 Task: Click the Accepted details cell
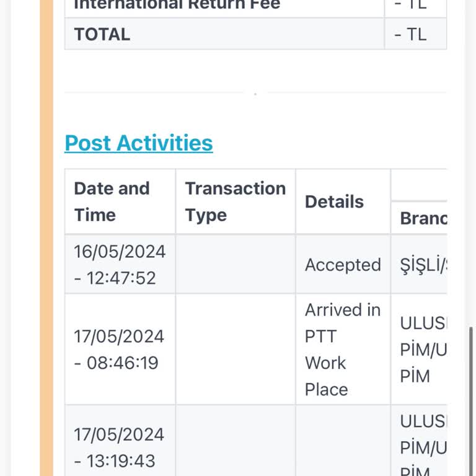click(x=343, y=265)
